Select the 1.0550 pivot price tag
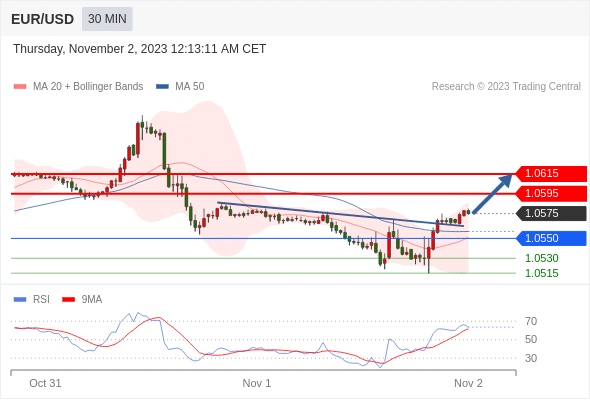The image size is (590, 400). (551, 238)
